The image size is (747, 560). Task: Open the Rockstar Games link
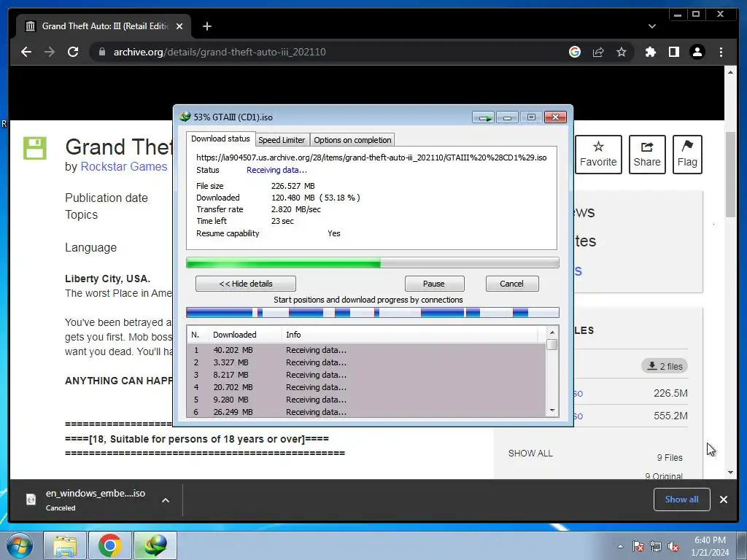tap(124, 167)
